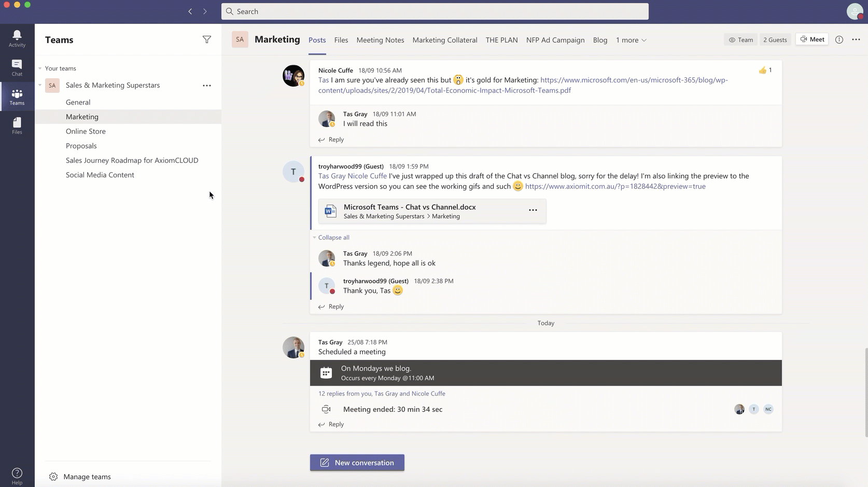Select the Teams icon in sidebar
868x487 pixels.
tap(17, 96)
